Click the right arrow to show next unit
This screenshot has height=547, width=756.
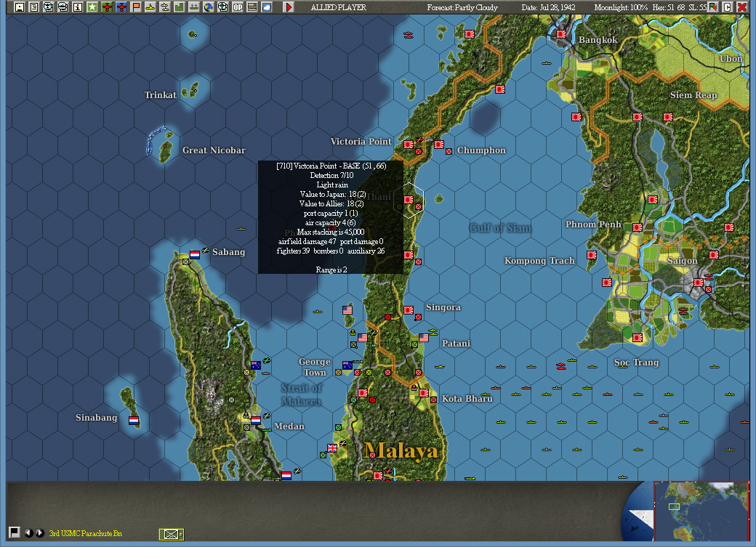coord(39,532)
